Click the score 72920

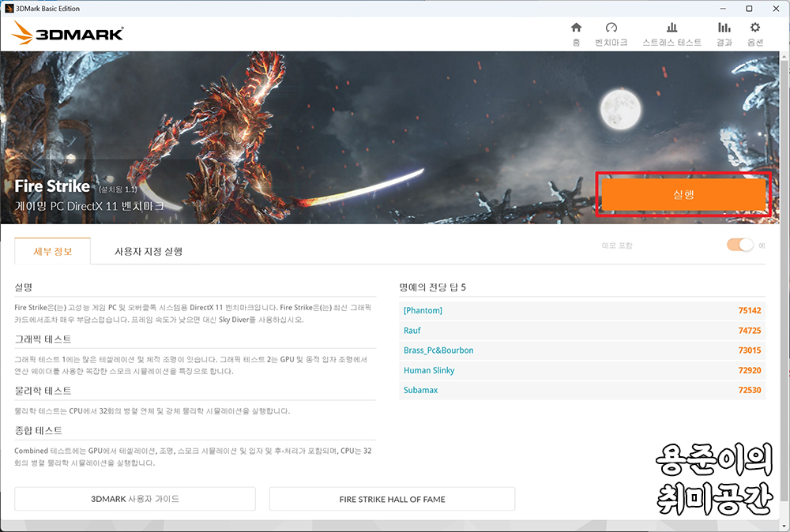click(x=749, y=370)
